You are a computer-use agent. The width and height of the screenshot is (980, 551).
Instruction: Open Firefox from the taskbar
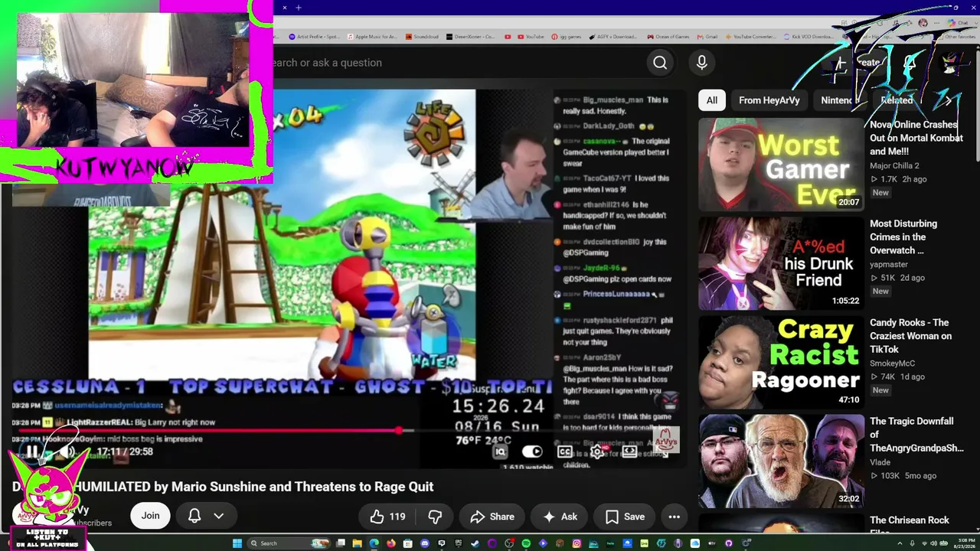tap(390, 543)
